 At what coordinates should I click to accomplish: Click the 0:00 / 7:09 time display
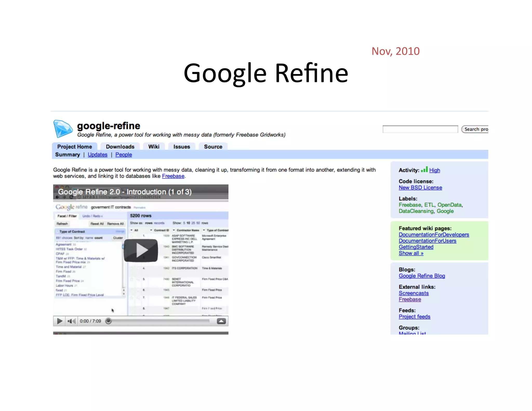point(90,321)
